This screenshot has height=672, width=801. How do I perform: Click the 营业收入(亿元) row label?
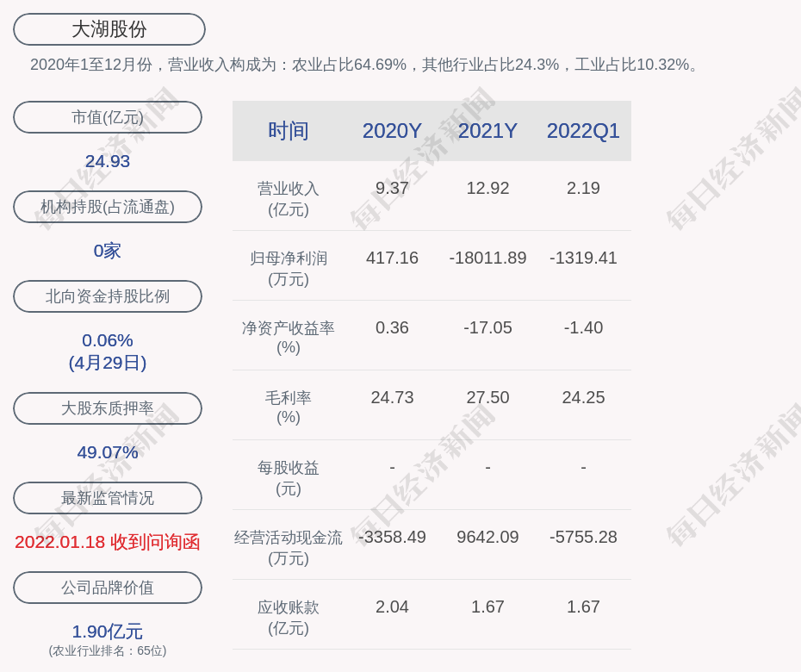289,199
